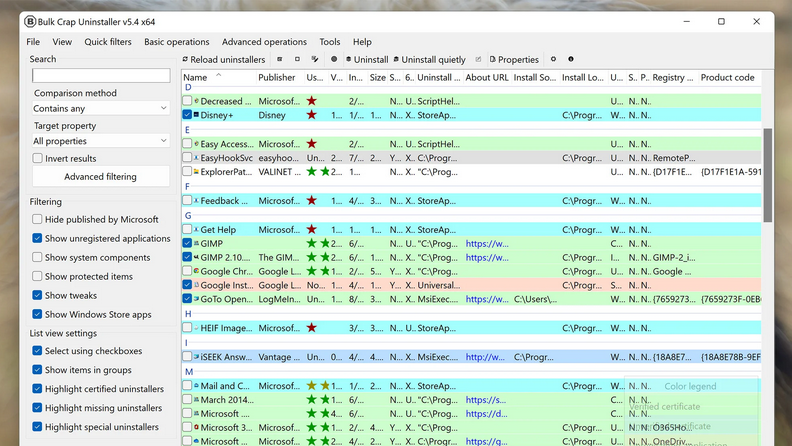Tick the Invert results checkbox

click(x=37, y=158)
